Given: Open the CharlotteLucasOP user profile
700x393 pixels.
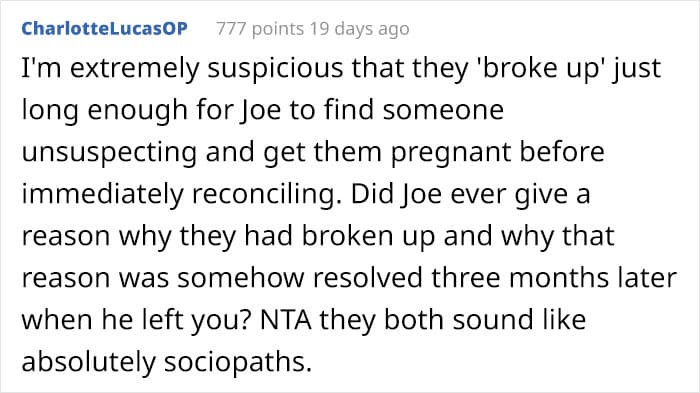Looking at the screenshot, I should click(x=104, y=29).
